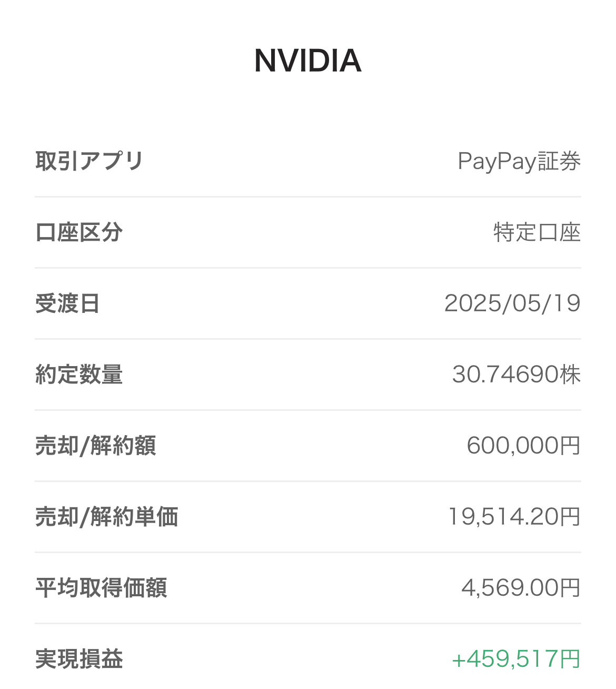The image size is (616, 689).
Task: Click the 受渡日 label
Action: [x=67, y=303]
